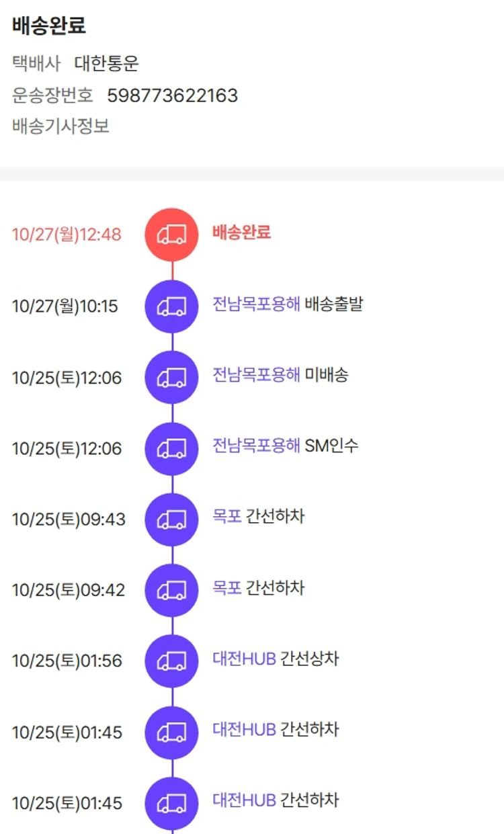The height and width of the screenshot is (834, 504).
Task: Select truck icon beside 대전HUB 간선상차
Action: 172,661
